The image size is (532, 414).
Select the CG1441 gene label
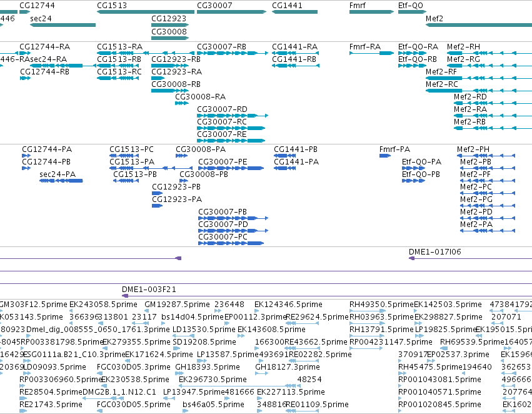pyautogui.click(x=287, y=6)
